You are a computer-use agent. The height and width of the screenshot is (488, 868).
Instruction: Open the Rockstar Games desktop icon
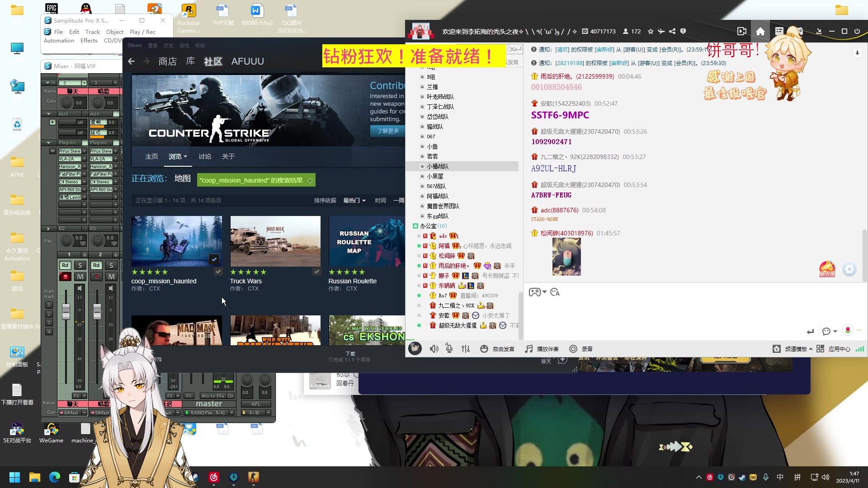[x=189, y=18]
